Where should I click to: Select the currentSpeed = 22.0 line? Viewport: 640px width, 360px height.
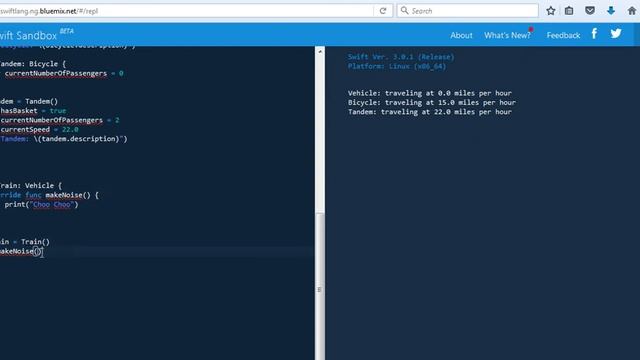[39, 130]
